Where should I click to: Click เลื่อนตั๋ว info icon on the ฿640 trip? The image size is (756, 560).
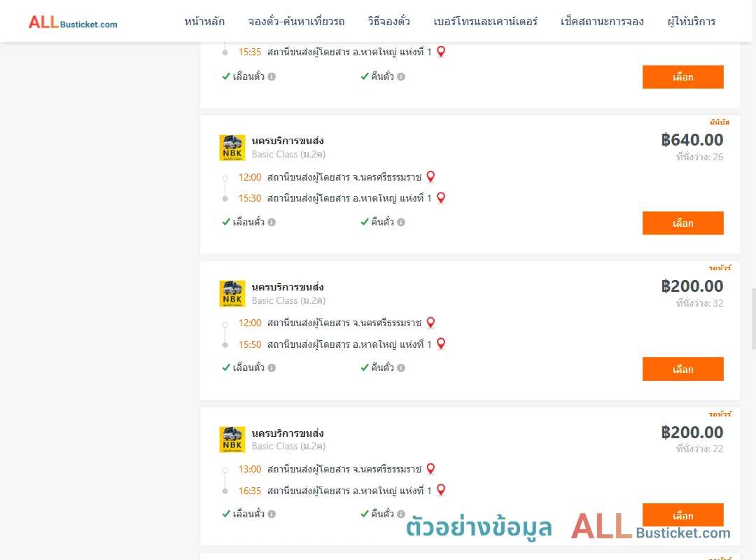[x=272, y=223]
